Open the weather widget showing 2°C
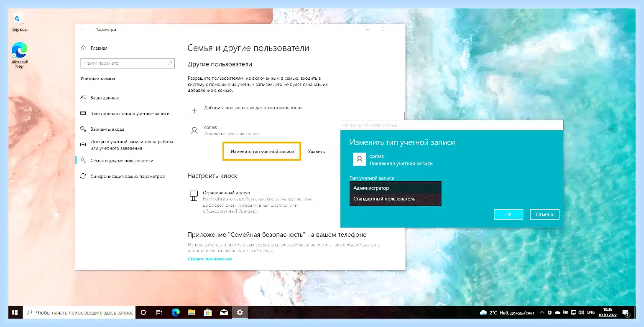Image resolution: width=644 pixels, height=327 pixels. click(507, 312)
